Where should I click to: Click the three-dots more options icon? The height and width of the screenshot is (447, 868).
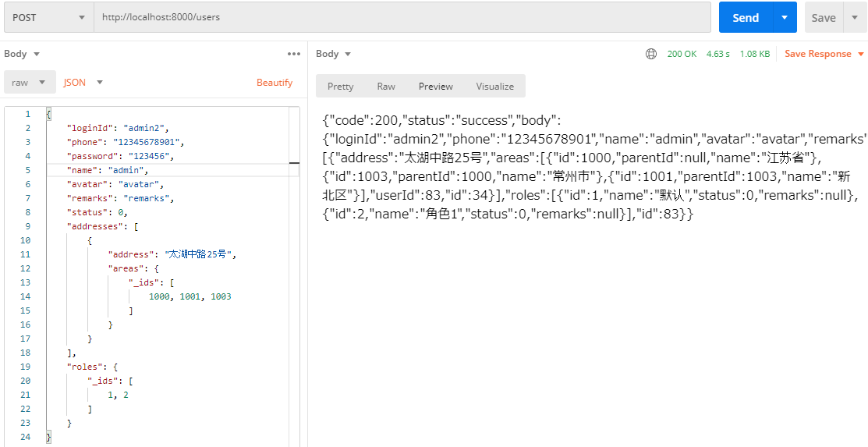coord(294,54)
